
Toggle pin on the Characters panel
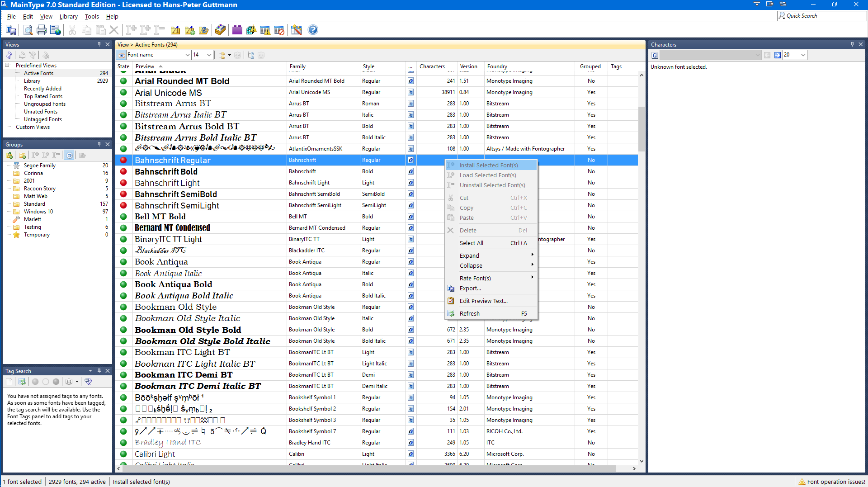point(852,44)
